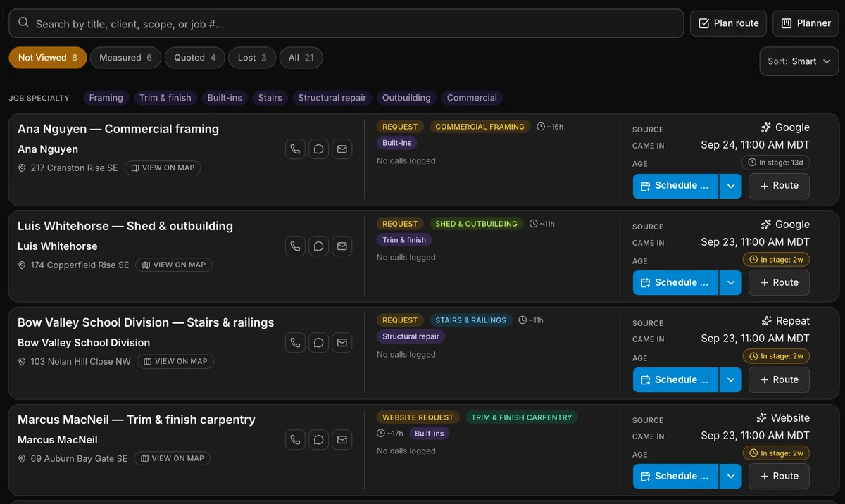Message Bow Valley School Division

coord(318,343)
